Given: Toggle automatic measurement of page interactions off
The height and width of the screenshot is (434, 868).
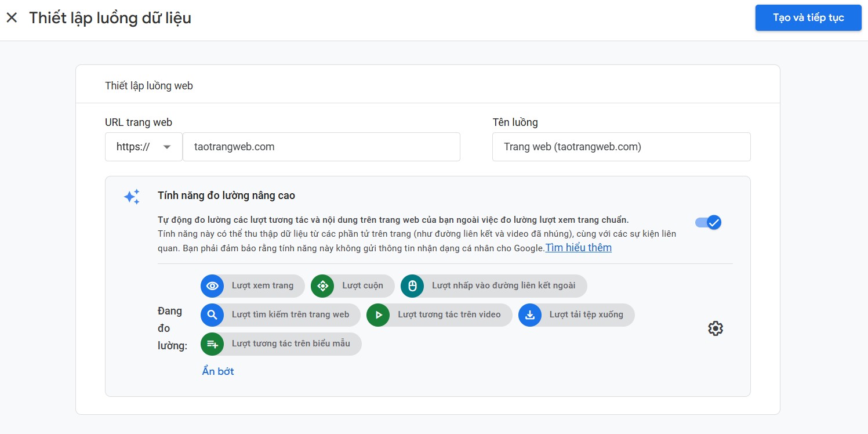Looking at the screenshot, I should click(708, 222).
